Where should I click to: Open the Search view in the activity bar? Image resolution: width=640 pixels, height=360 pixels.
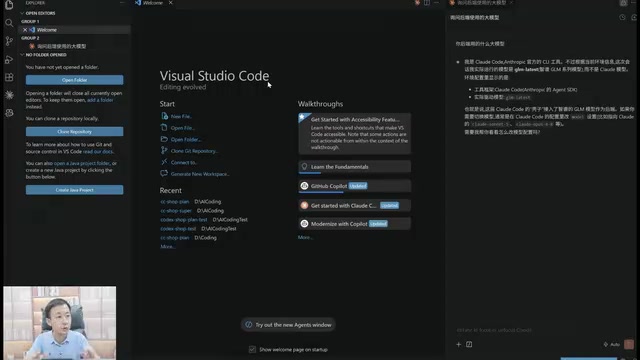click(x=9, y=23)
